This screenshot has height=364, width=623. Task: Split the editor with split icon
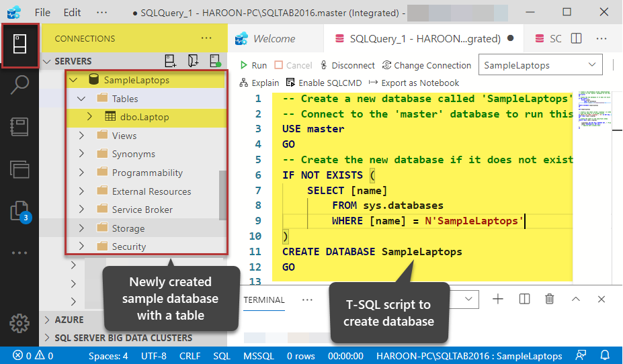tap(576, 39)
